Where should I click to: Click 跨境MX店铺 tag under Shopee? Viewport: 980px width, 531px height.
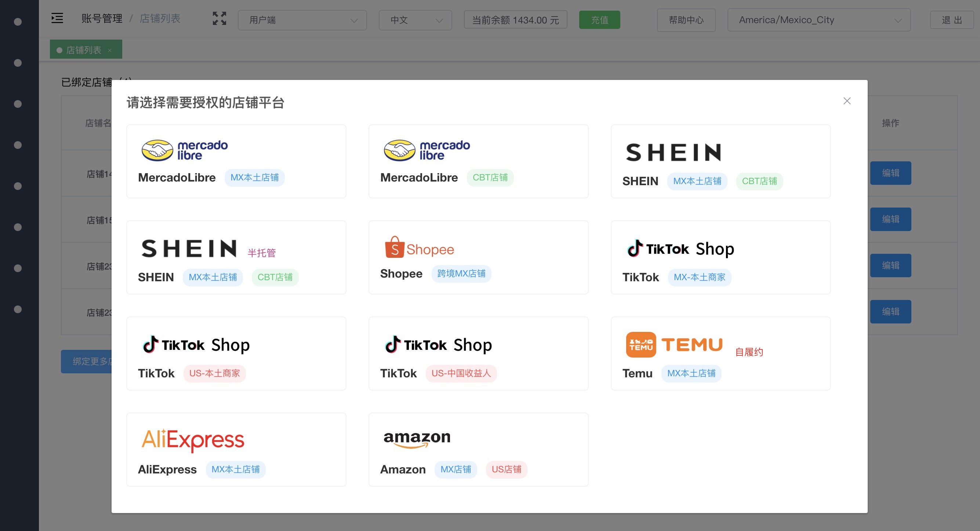pyautogui.click(x=461, y=274)
